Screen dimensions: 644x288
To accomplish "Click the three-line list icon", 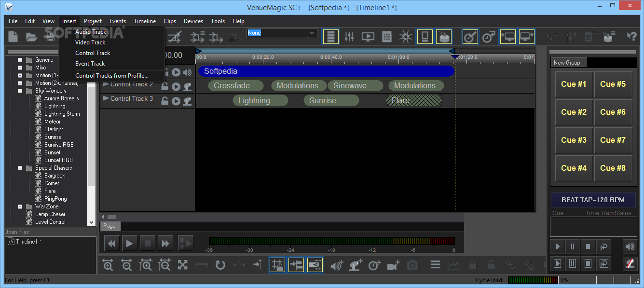I will click(x=435, y=265).
